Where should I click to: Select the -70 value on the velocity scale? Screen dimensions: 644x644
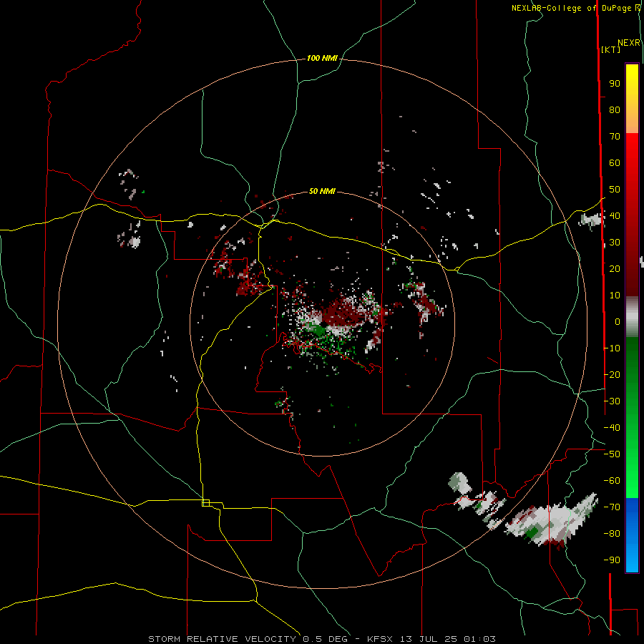pyautogui.click(x=612, y=507)
